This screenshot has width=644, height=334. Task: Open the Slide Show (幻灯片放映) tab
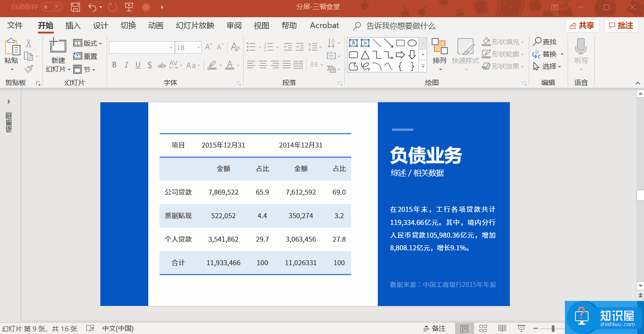pyautogui.click(x=195, y=25)
